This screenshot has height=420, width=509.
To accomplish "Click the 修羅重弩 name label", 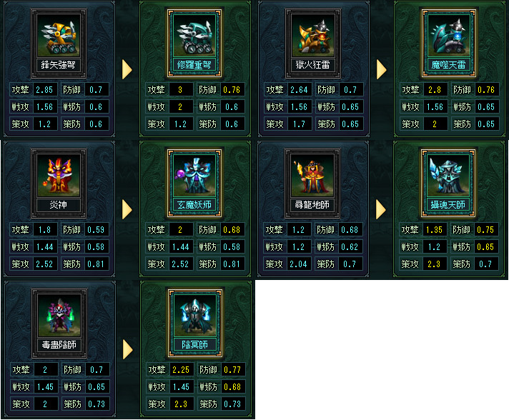I will tap(194, 65).
